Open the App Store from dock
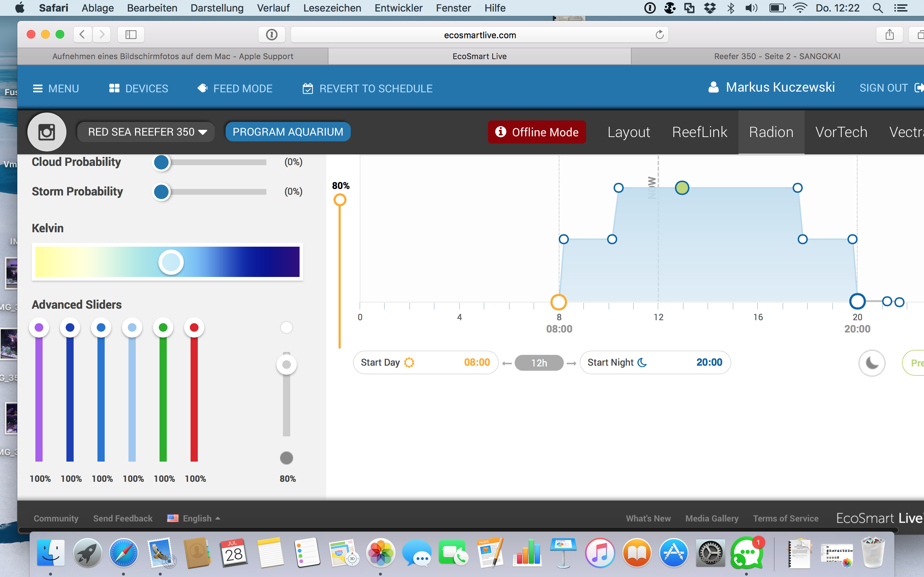 [674, 553]
